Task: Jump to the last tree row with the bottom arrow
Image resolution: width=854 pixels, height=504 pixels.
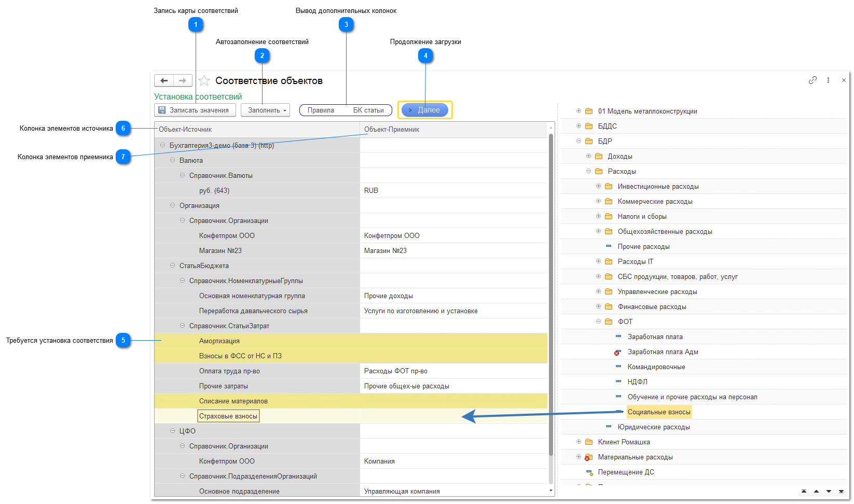Action: pyautogui.click(x=841, y=491)
